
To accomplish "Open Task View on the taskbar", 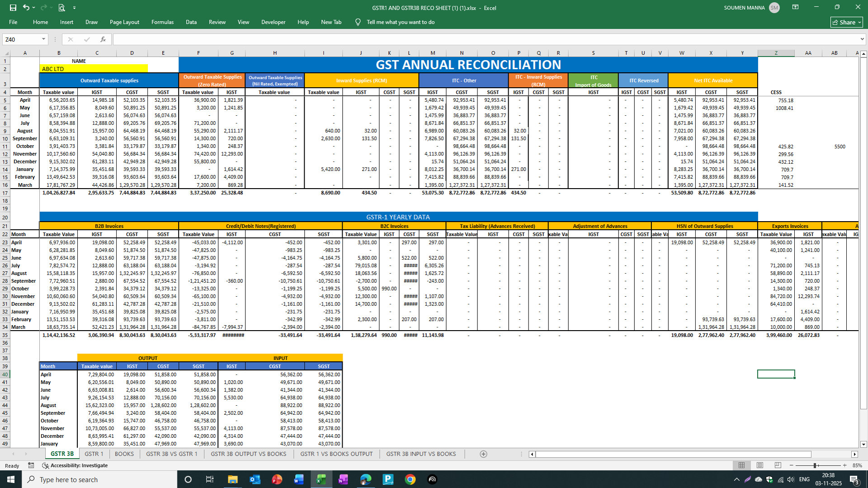I will coord(210,479).
